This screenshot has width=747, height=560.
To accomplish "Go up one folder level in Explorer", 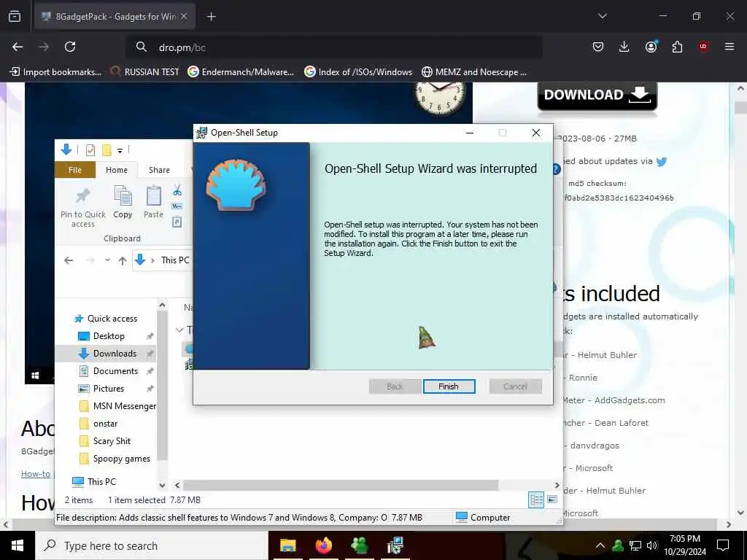I will tap(123, 260).
